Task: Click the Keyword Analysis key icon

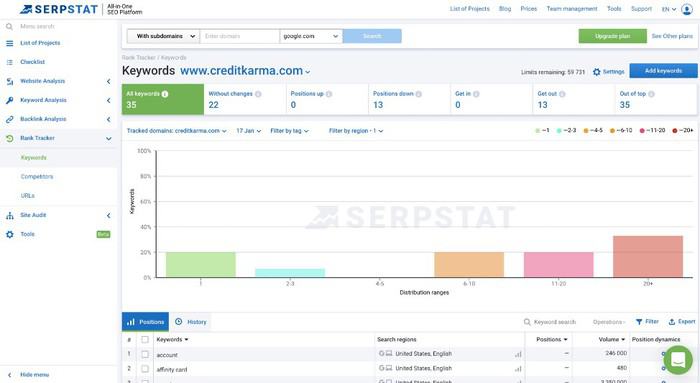Action: tap(9, 100)
